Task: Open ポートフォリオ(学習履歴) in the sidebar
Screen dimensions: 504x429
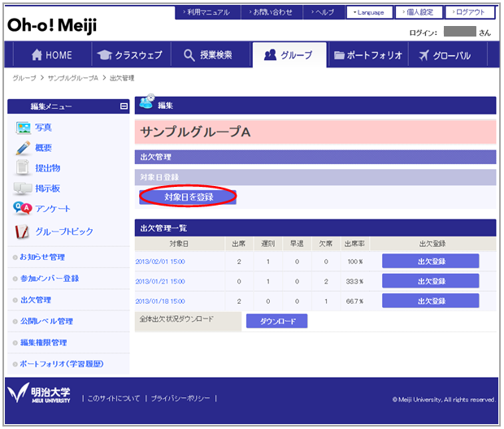Action: point(62,364)
